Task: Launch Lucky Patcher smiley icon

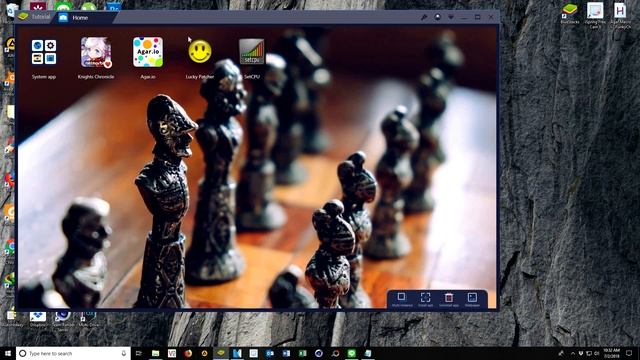Action: [200, 51]
